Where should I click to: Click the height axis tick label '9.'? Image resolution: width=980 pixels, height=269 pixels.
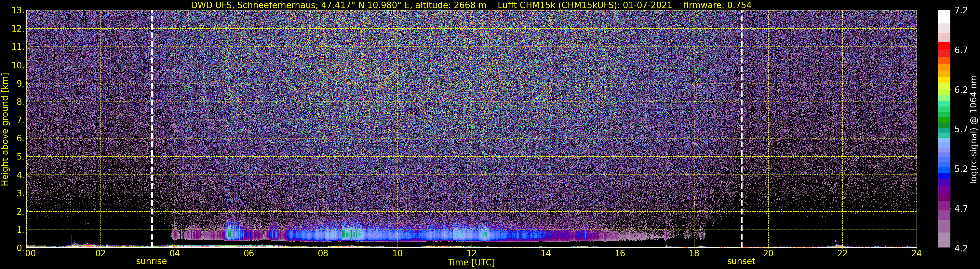coord(20,84)
